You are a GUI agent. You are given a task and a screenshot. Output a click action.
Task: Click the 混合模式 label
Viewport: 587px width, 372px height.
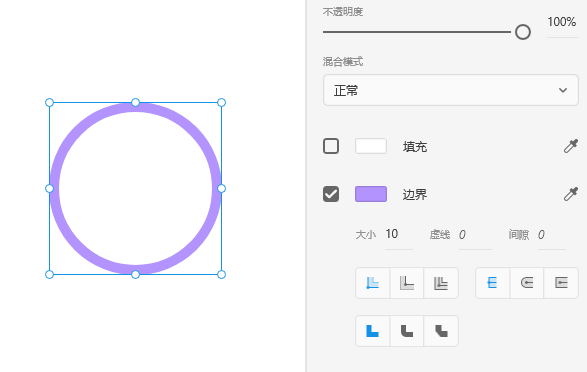[x=343, y=61]
